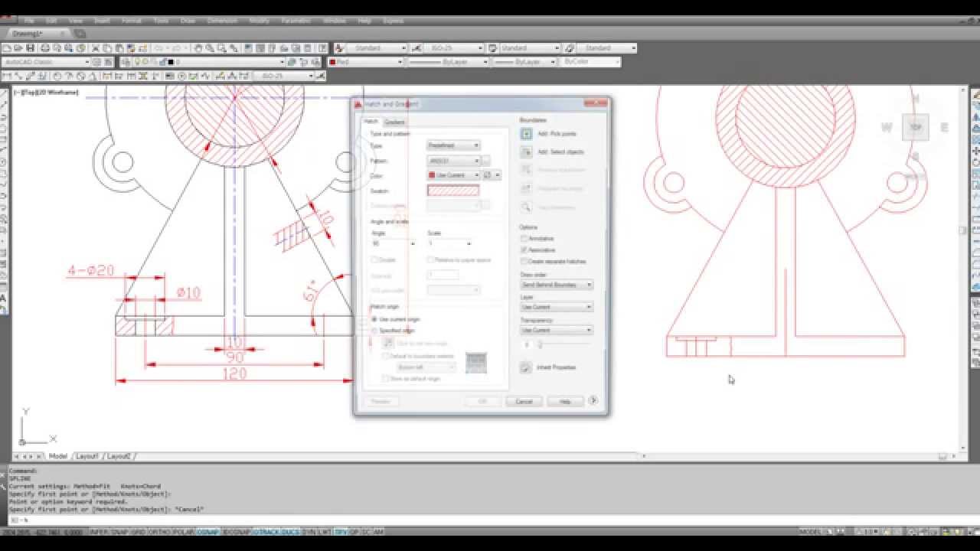The image size is (980, 551).
Task: Toggle LWT lineweight display in status bar
Action: pos(325,532)
